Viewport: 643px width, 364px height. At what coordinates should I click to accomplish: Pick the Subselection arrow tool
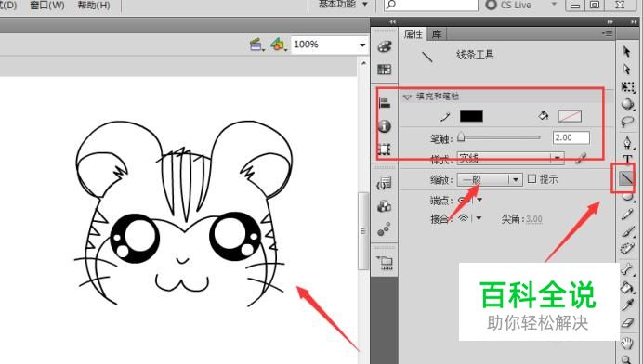coord(626,70)
